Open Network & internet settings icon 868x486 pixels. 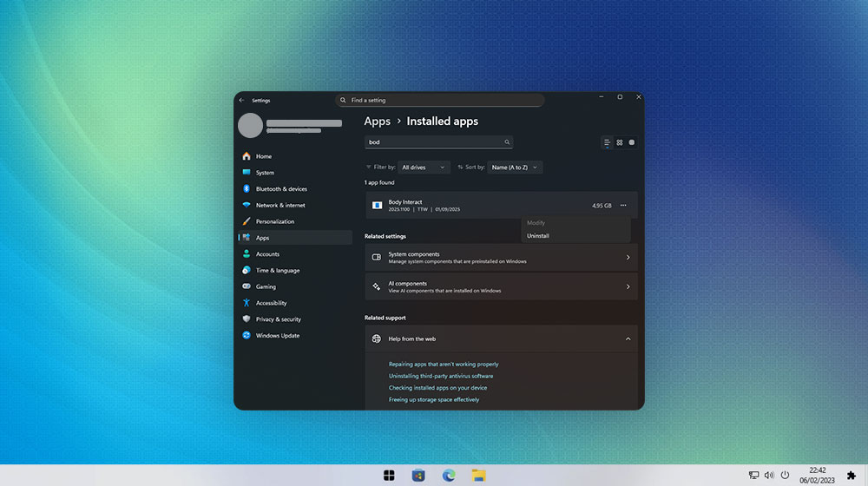pos(247,206)
